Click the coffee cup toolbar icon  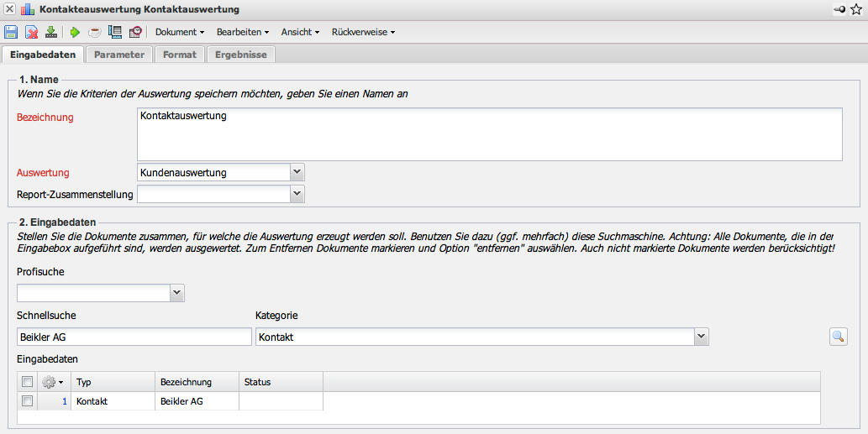tap(95, 32)
